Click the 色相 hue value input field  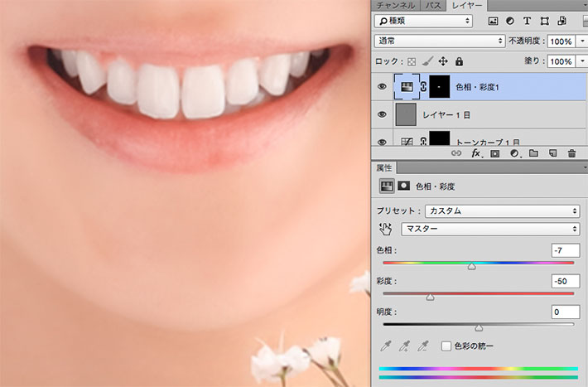coord(564,250)
